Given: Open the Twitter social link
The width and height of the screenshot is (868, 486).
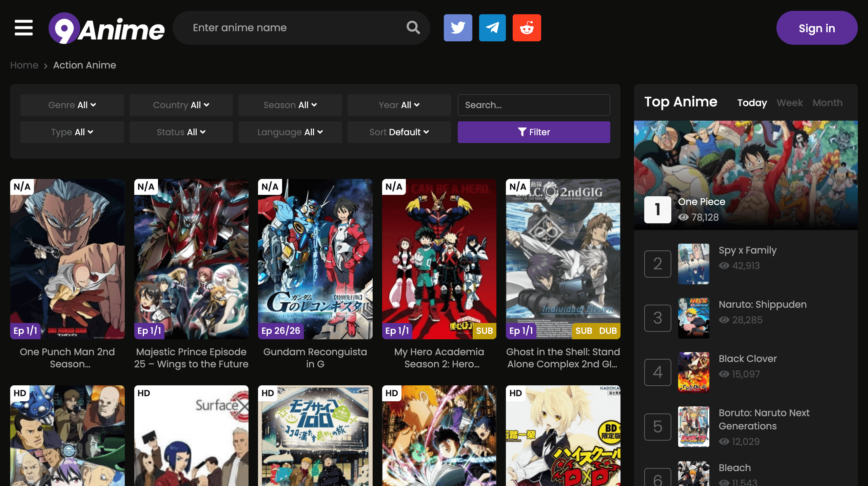Looking at the screenshot, I should (x=458, y=28).
